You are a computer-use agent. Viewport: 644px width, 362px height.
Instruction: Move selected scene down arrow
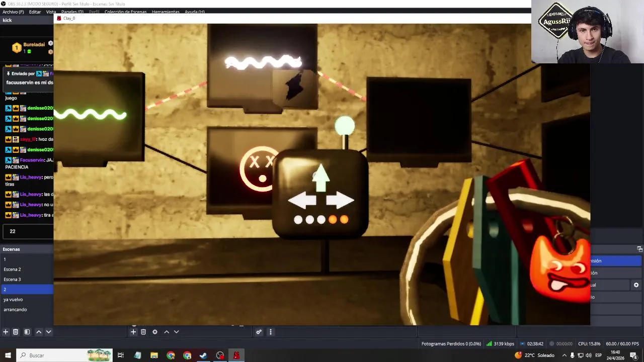coord(49,332)
